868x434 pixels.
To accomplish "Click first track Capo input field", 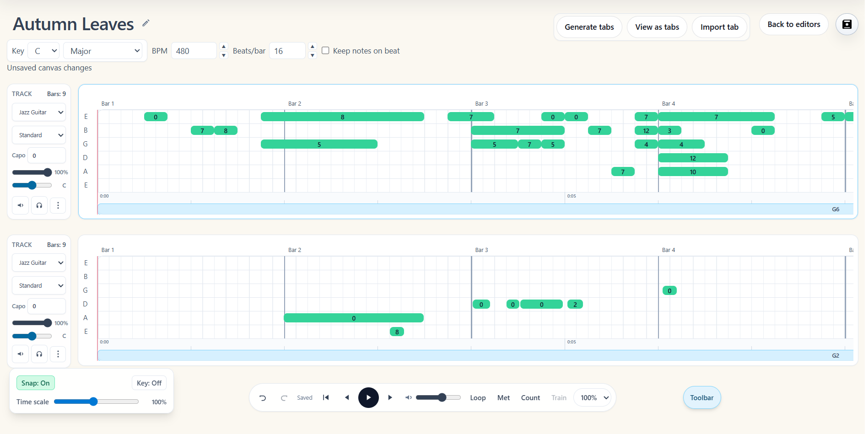I will tap(47, 155).
